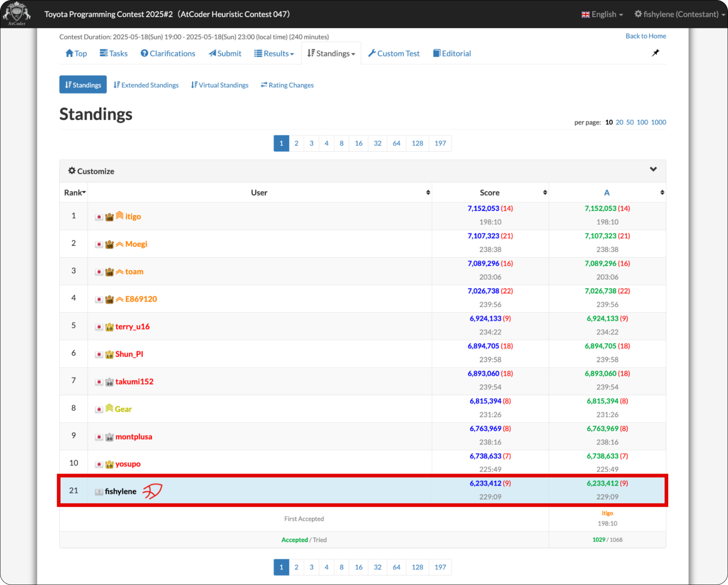Click the crown icon next to yosupo
This screenshot has height=585, width=728.
click(x=109, y=464)
